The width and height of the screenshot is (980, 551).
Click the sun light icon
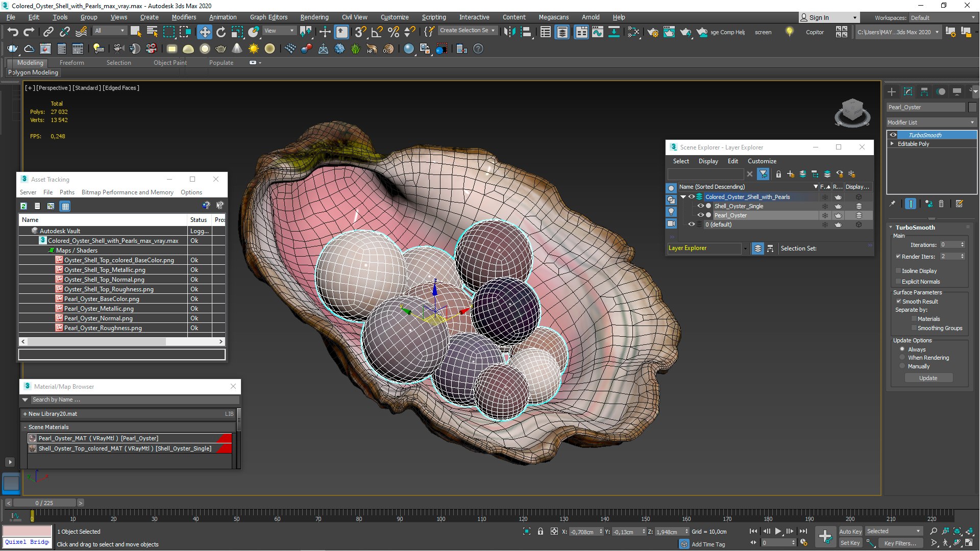(x=254, y=49)
